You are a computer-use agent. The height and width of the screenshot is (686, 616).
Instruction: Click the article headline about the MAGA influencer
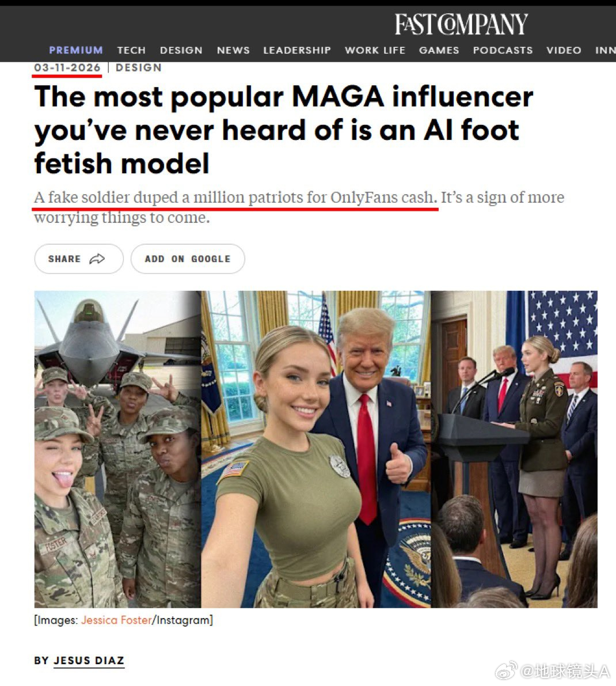283,130
